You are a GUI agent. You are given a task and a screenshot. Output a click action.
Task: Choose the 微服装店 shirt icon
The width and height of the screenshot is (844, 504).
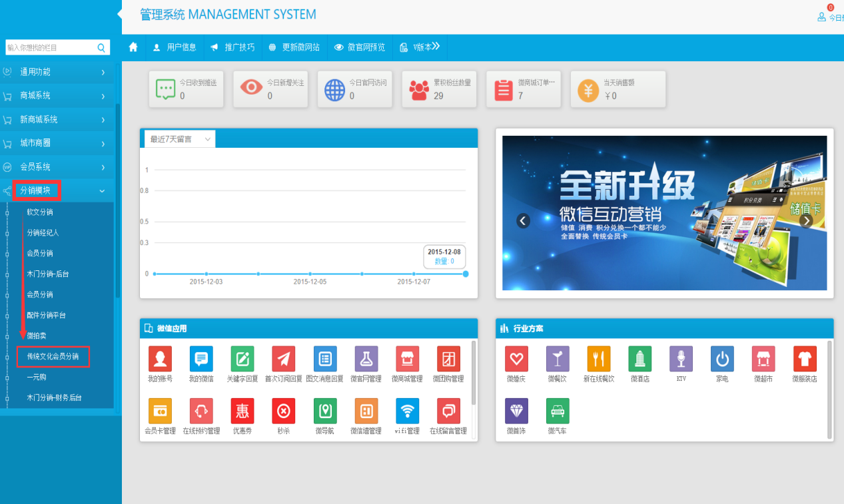point(805,359)
